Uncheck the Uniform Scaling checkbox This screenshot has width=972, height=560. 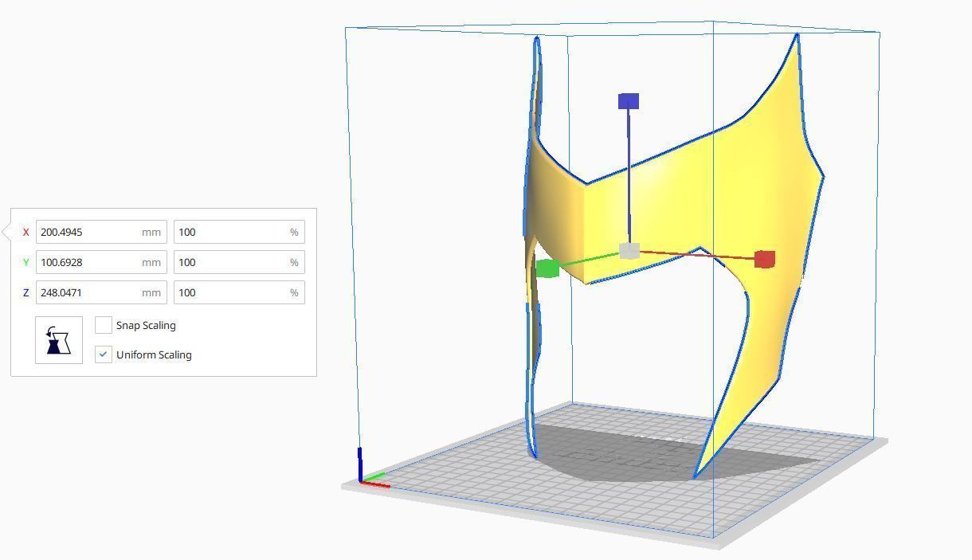click(103, 354)
